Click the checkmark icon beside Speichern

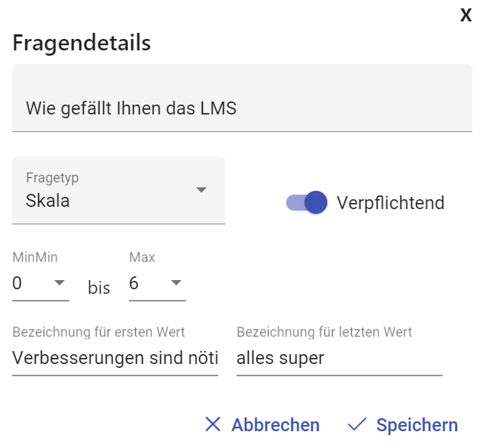(x=356, y=425)
